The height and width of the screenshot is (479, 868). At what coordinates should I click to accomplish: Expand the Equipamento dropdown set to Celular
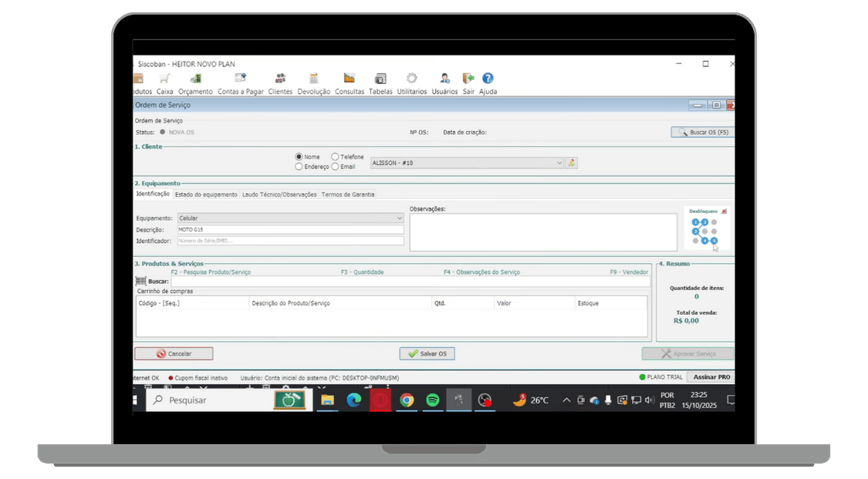click(x=399, y=218)
